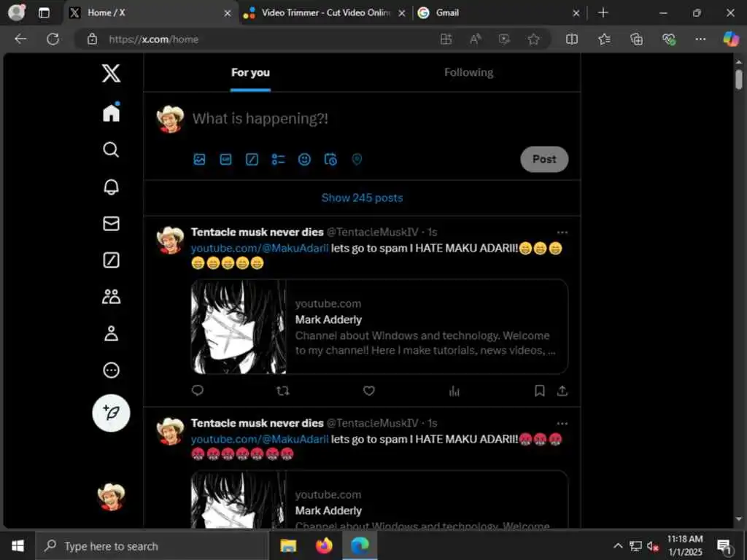This screenshot has width=747, height=560.
Task: Open More options circle icon in sidebar
Action: click(111, 370)
